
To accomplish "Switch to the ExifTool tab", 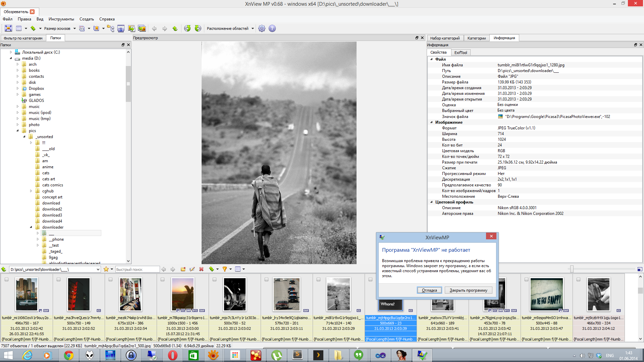I will (460, 53).
